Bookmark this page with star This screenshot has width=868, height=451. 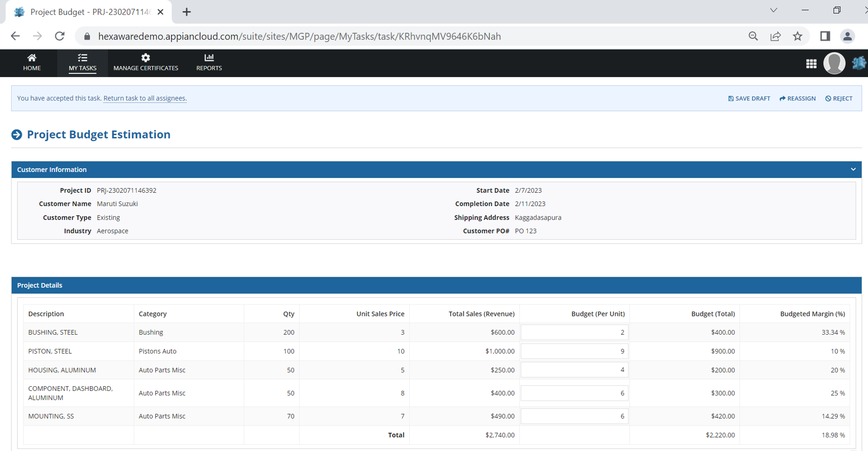(x=797, y=36)
